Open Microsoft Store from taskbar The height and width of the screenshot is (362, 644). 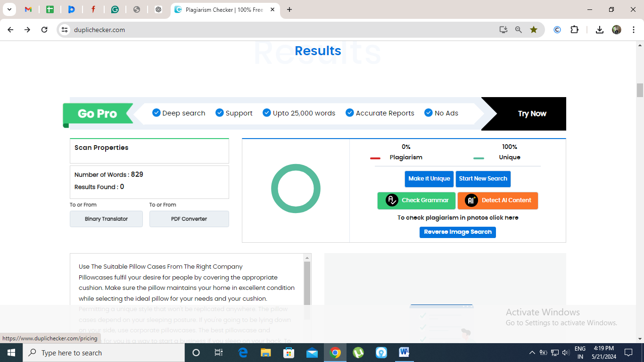(x=289, y=353)
